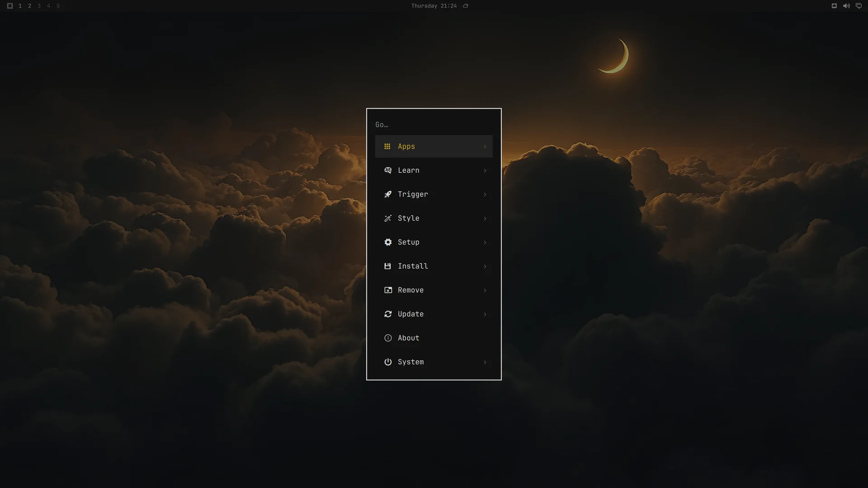Click the monitor icon in top-right corner
This screenshot has width=868, height=488.
pos(859,6)
